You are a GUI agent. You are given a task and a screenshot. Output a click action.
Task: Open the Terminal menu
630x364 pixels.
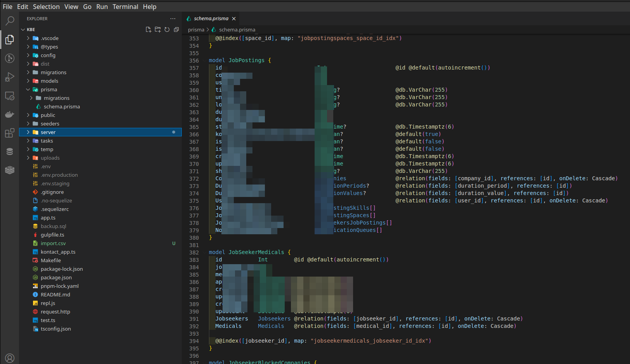click(125, 7)
